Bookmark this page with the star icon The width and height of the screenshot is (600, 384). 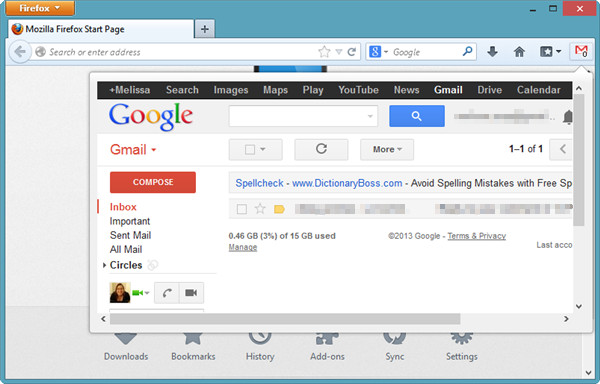click(324, 52)
